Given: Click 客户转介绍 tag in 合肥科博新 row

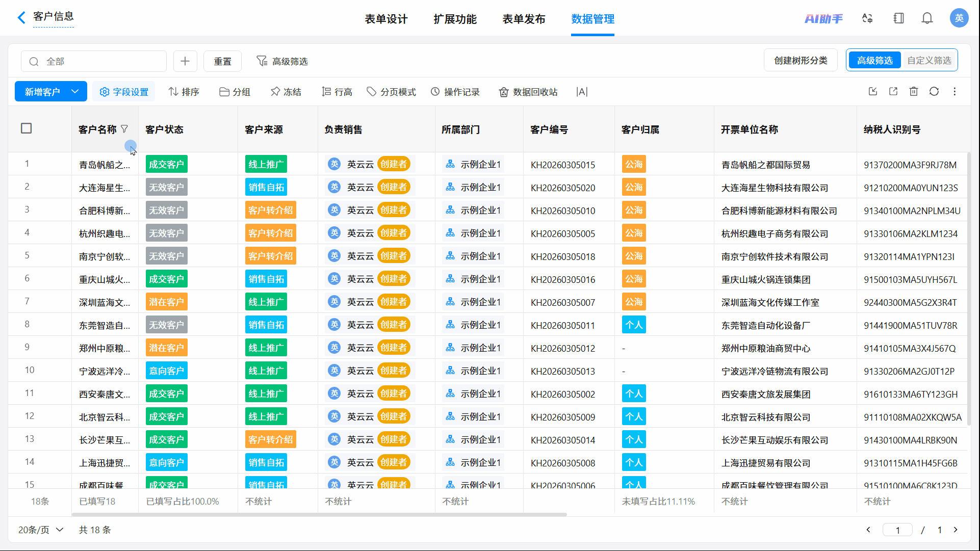Looking at the screenshot, I should click(x=270, y=210).
